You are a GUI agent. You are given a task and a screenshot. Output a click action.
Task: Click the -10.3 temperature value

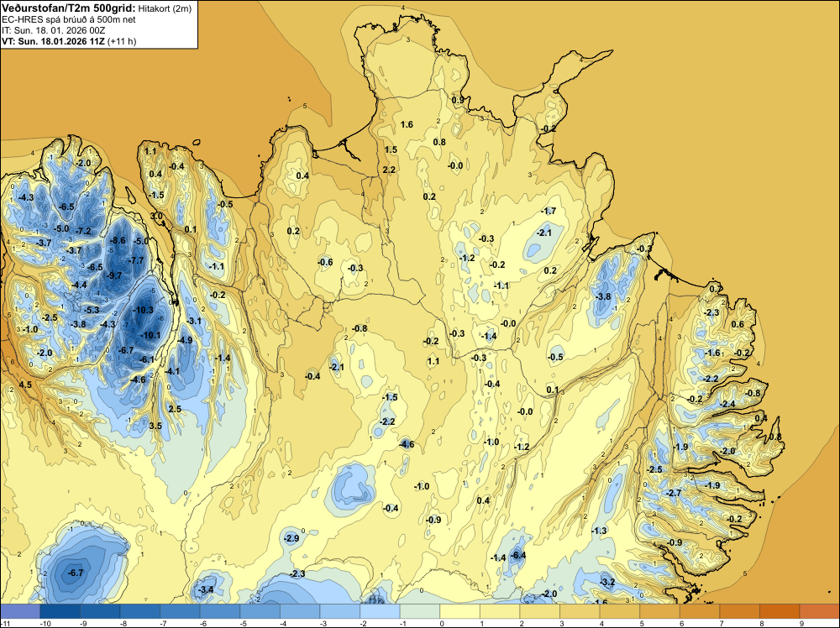click(143, 310)
